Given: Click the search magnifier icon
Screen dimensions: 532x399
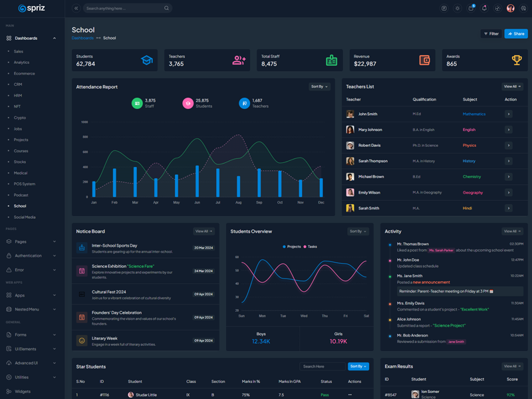Looking at the screenshot, I should [166, 9].
